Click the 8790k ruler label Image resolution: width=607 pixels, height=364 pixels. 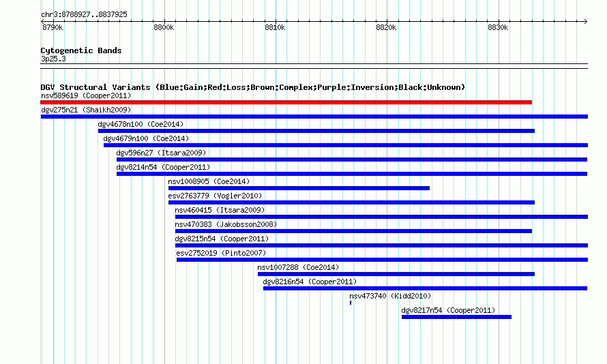point(53,27)
